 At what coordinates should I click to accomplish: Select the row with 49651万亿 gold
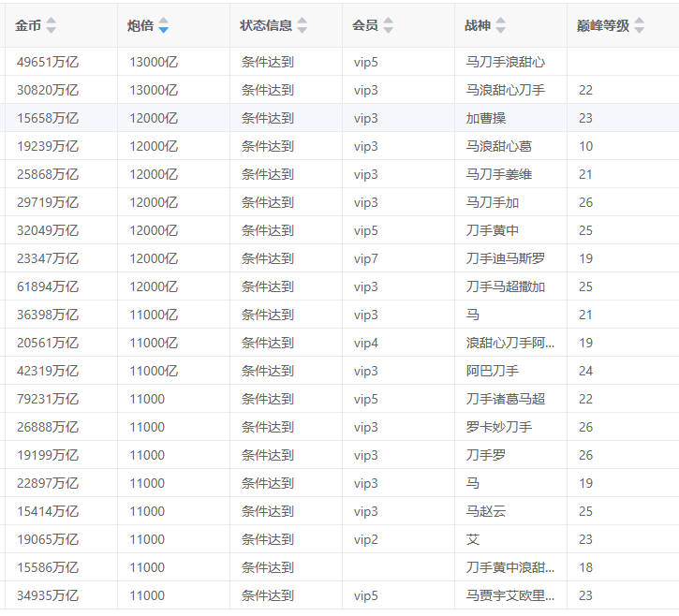tap(48, 62)
